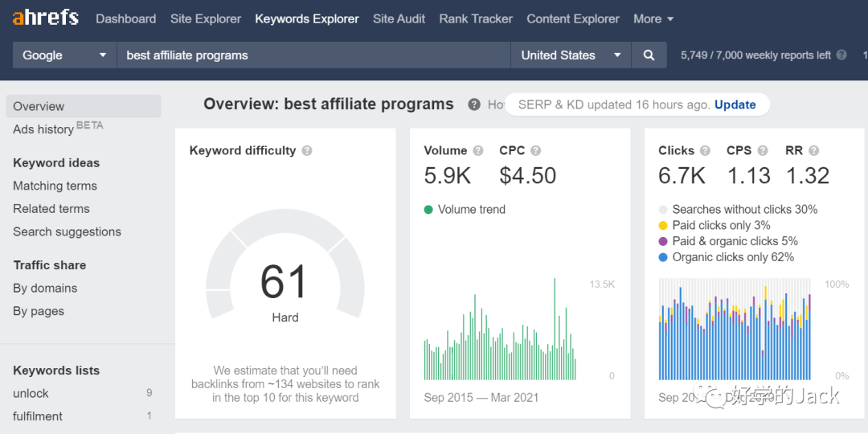Click the 1.13 CPS value

point(748,175)
